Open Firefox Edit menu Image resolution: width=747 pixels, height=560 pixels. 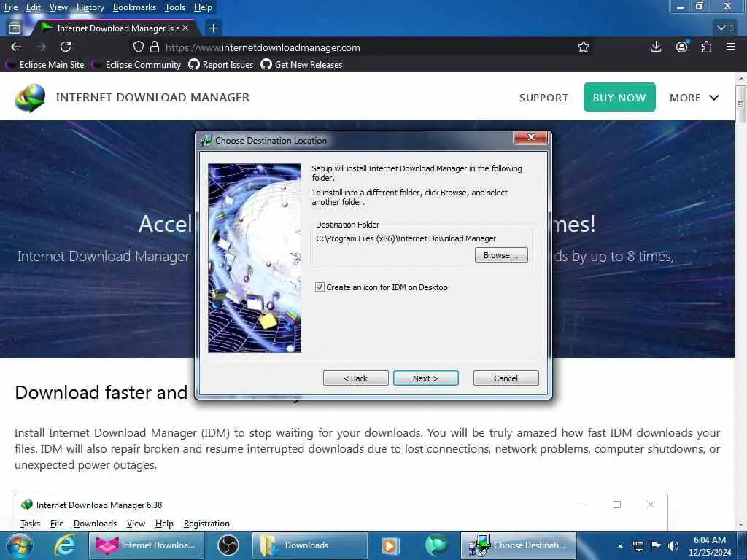click(34, 7)
